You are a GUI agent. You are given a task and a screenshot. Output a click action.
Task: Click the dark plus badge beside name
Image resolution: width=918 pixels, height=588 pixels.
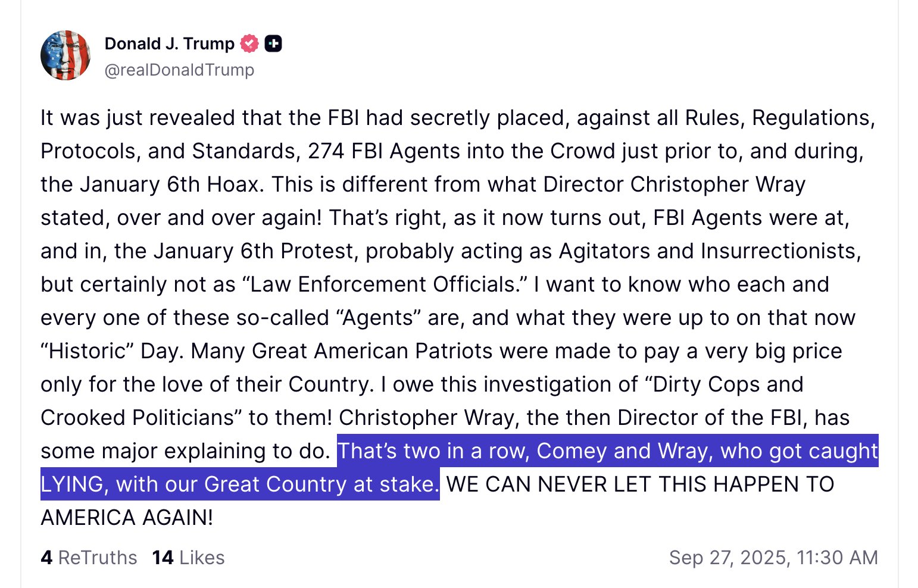pos(273,43)
